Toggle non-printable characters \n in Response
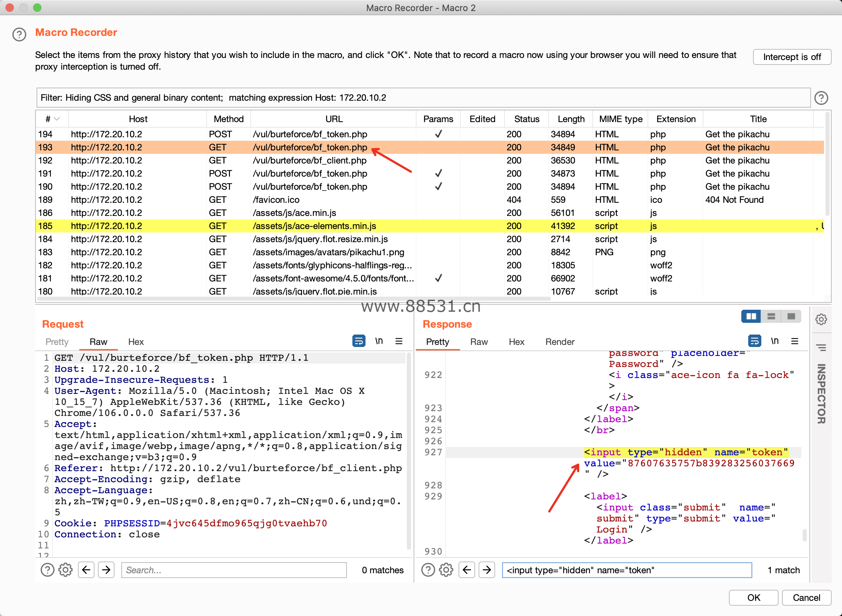The height and width of the screenshot is (616, 842). (x=774, y=341)
